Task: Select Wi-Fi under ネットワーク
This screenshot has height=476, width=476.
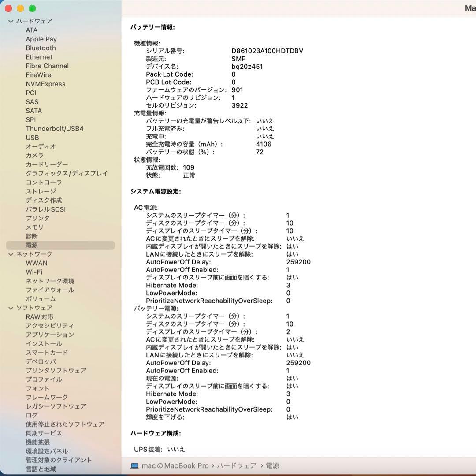Action: 36,272
